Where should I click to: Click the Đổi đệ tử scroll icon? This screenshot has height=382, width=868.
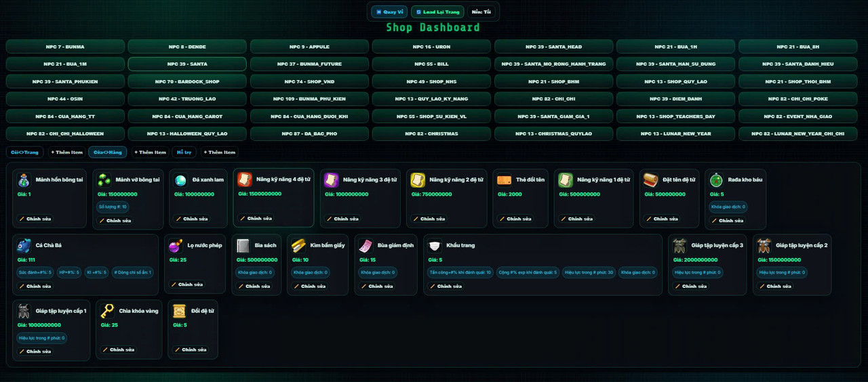[179, 312]
